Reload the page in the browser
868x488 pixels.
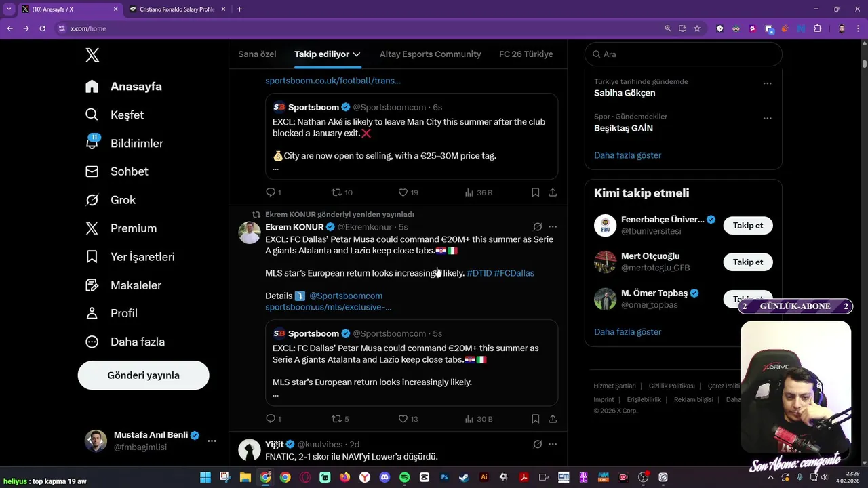click(42, 28)
